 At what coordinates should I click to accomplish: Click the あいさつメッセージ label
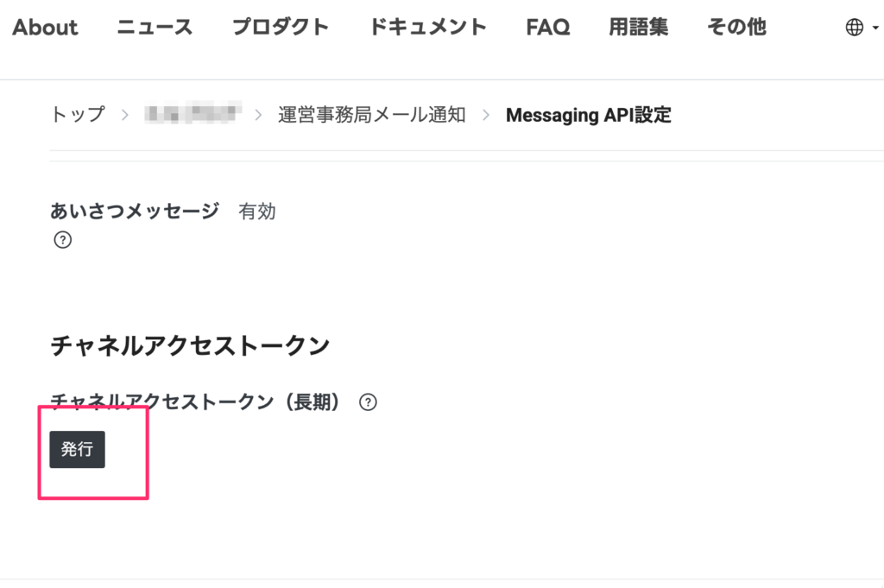coord(135,211)
